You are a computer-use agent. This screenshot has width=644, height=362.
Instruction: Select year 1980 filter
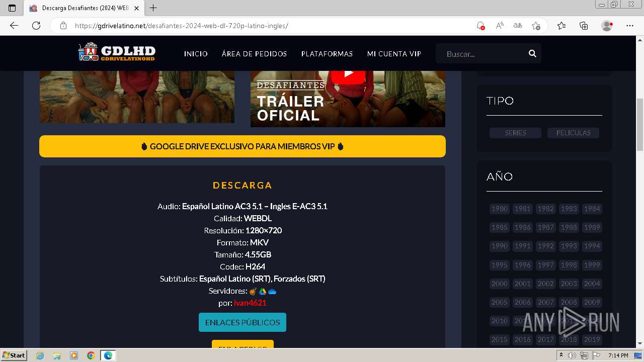(500, 209)
